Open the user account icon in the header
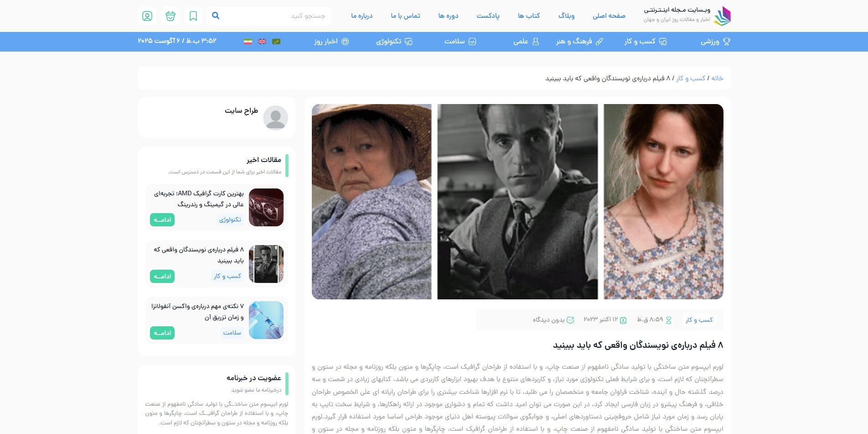The height and width of the screenshot is (434, 868). point(147,15)
